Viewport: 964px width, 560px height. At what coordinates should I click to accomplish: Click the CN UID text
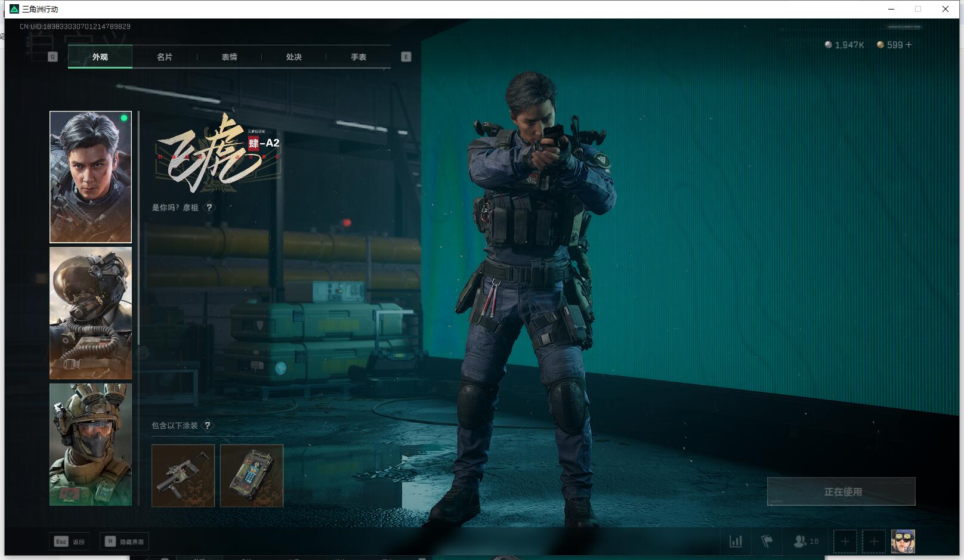click(75, 26)
